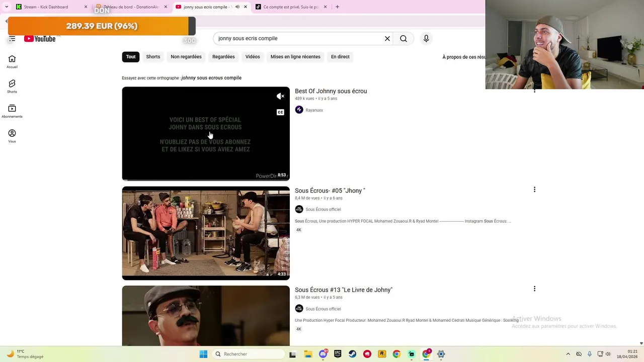Open À propos de ces résultats
The height and width of the screenshot is (362, 644).
(463, 57)
